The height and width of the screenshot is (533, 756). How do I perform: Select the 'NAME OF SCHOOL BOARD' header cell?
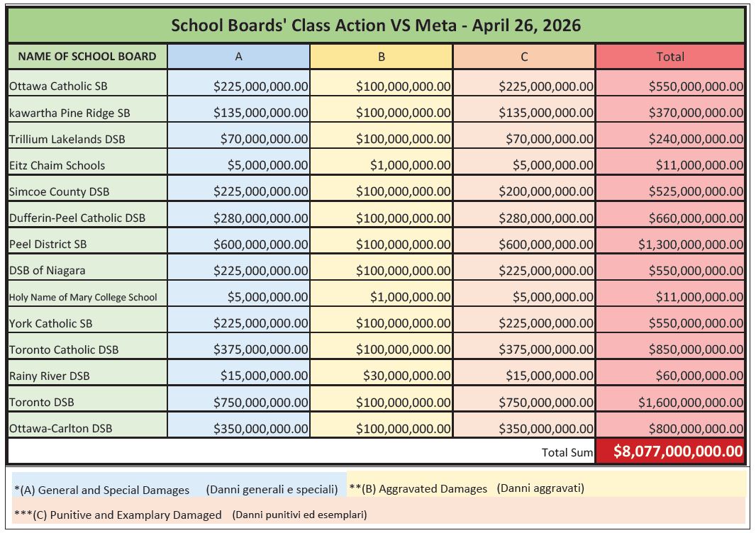point(87,57)
